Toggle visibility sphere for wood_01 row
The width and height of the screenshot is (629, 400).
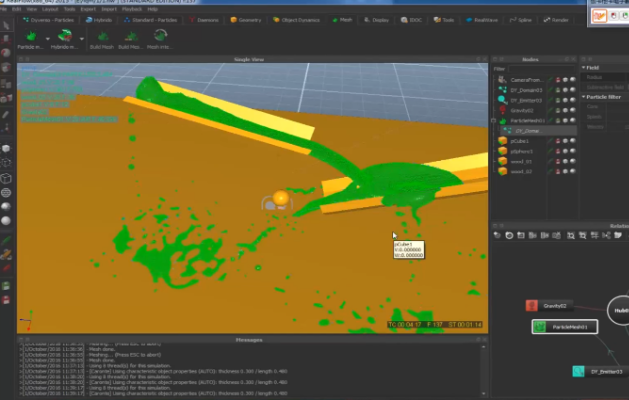tap(573, 161)
